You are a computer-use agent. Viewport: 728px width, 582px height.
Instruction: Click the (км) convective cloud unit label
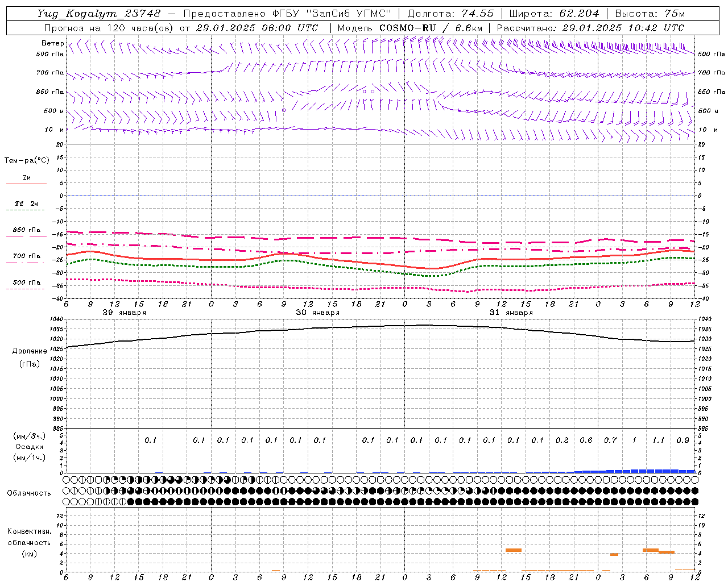click(x=29, y=554)
